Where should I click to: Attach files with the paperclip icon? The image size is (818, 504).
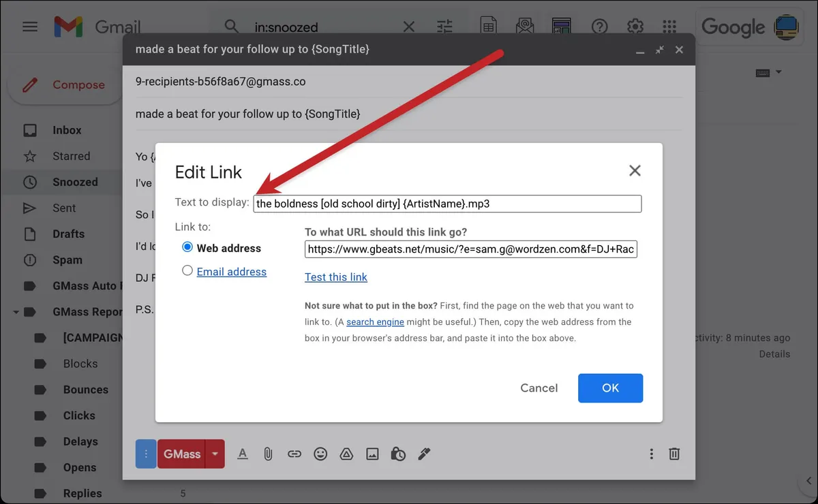point(268,454)
